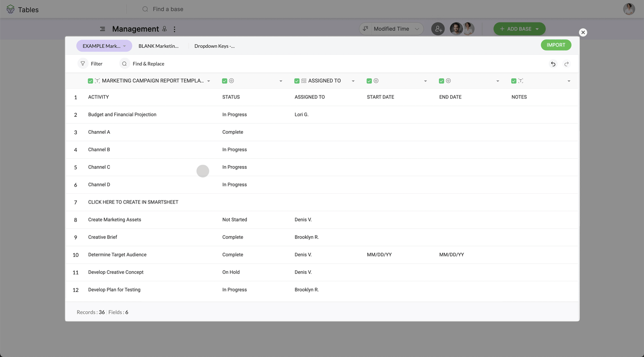The height and width of the screenshot is (357, 644).
Task: Click the On Hold status cell
Action: tap(231, 272)
